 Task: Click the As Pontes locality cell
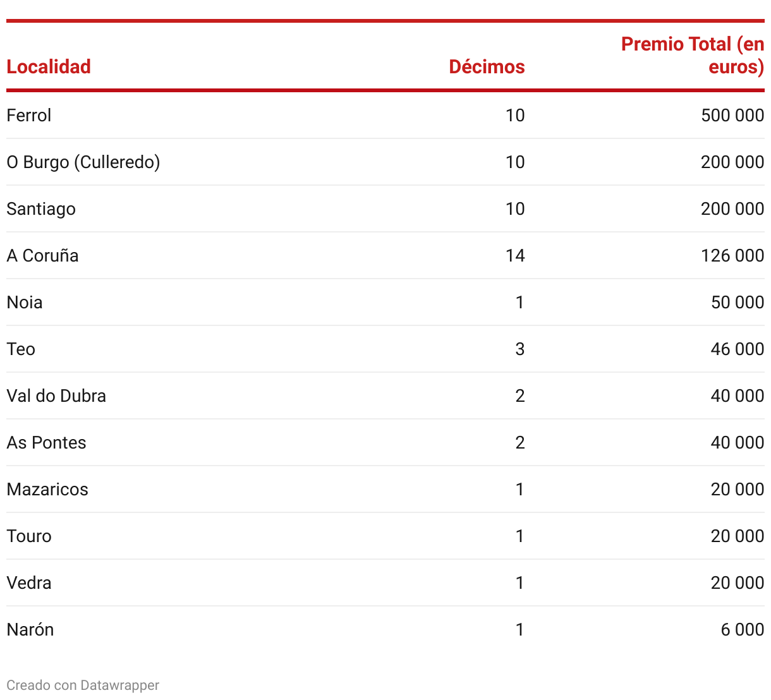47,442
